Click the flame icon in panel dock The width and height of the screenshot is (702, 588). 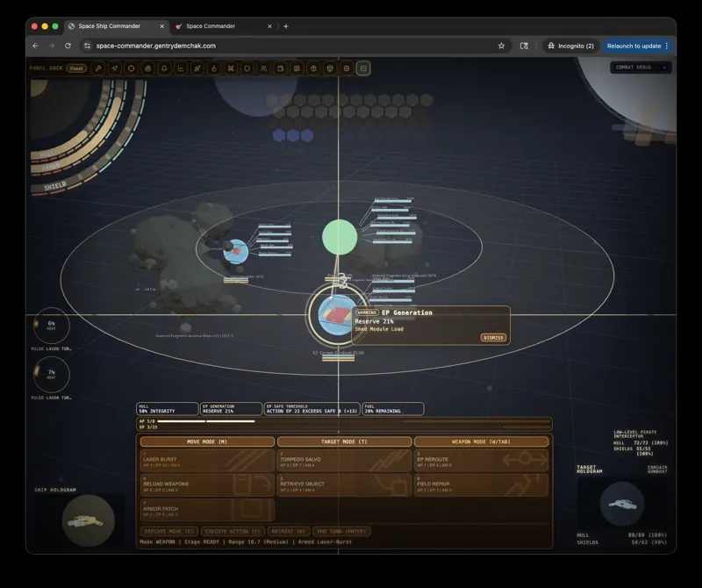tap(214, 68)
